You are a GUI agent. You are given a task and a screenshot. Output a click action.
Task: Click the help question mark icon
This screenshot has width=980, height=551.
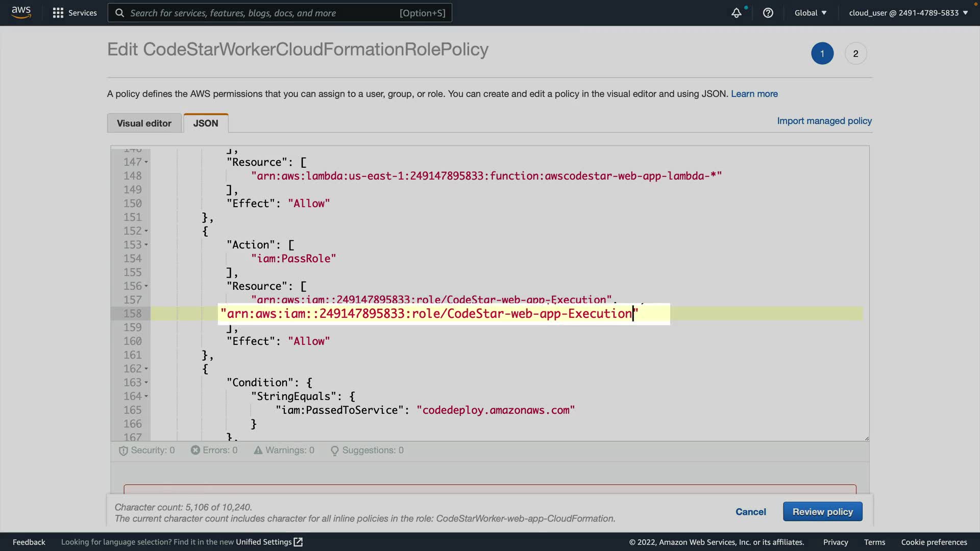768,13
